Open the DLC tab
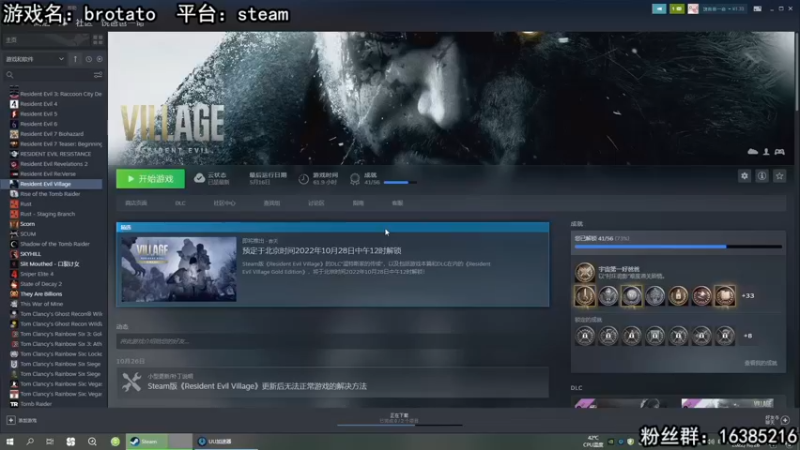The width and height of the screenshot is (800, 450). (x=180, y=203)
